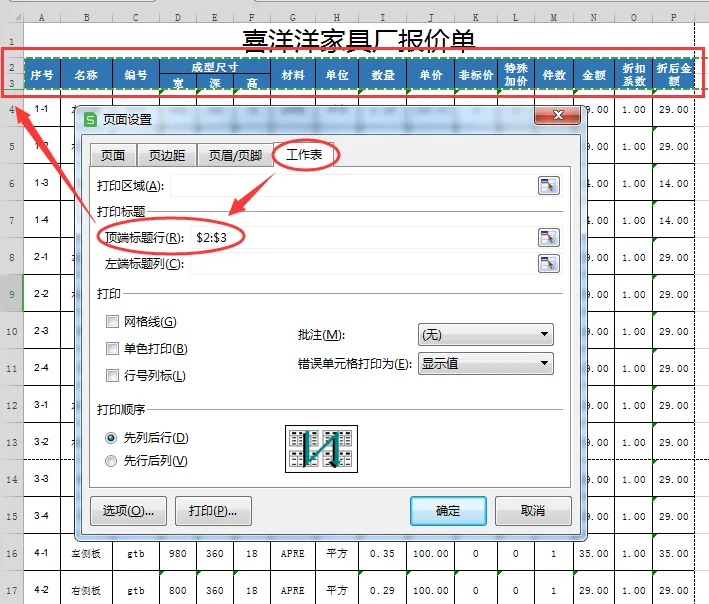The width and height of the screenshot is (709, 604).
Task: Click the 编号 header cell
Action: pyautogui.click(x=136, y=74)
